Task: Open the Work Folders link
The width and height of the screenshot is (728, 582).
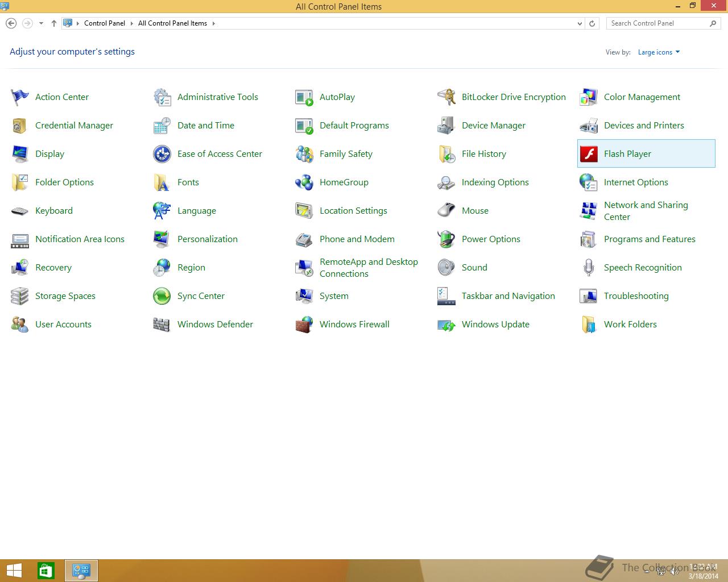Action: (630, 325)
